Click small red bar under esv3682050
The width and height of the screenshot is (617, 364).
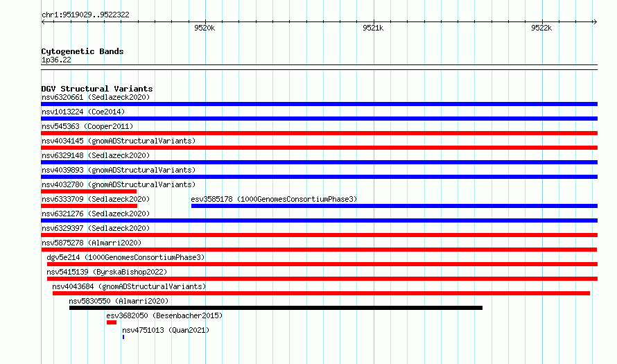pos(112,322)
